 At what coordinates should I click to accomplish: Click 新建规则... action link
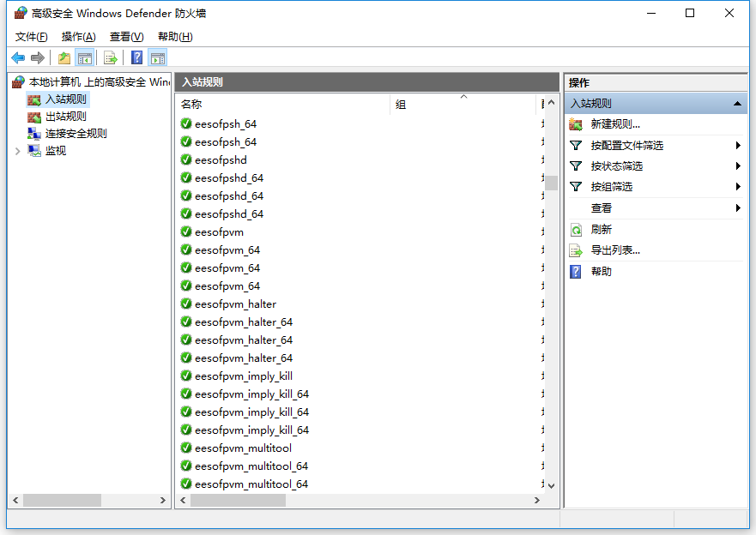[615, 124]
